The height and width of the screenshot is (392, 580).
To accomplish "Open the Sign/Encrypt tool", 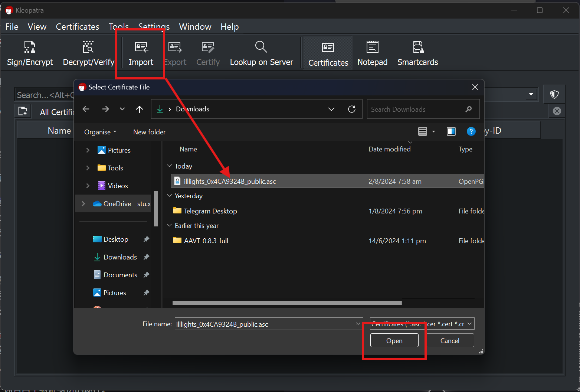I will pos(30,54).
